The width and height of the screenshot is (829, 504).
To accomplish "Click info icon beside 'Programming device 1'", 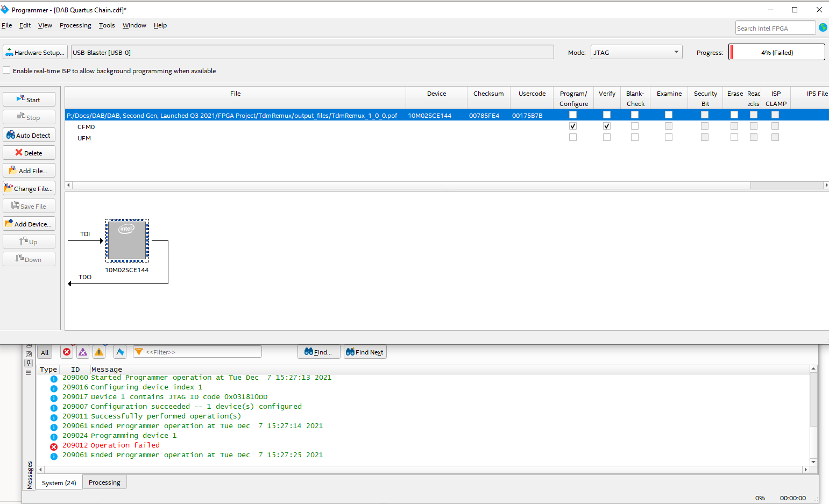I will (54, 437).
